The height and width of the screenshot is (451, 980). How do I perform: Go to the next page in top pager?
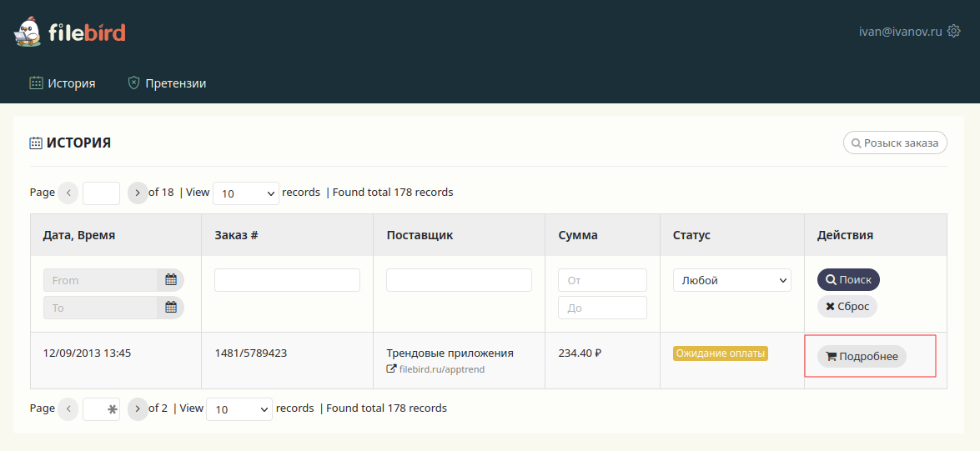click(x=138, y=193)
